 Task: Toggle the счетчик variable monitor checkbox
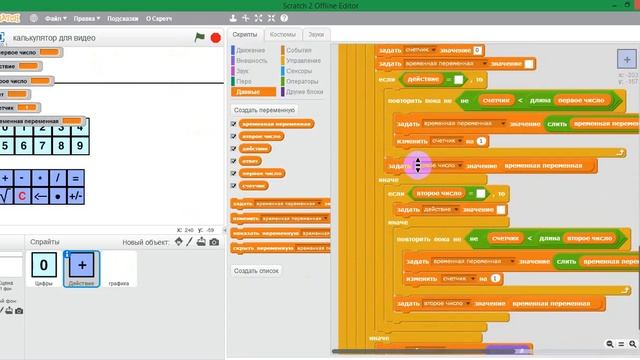point(233,186)
